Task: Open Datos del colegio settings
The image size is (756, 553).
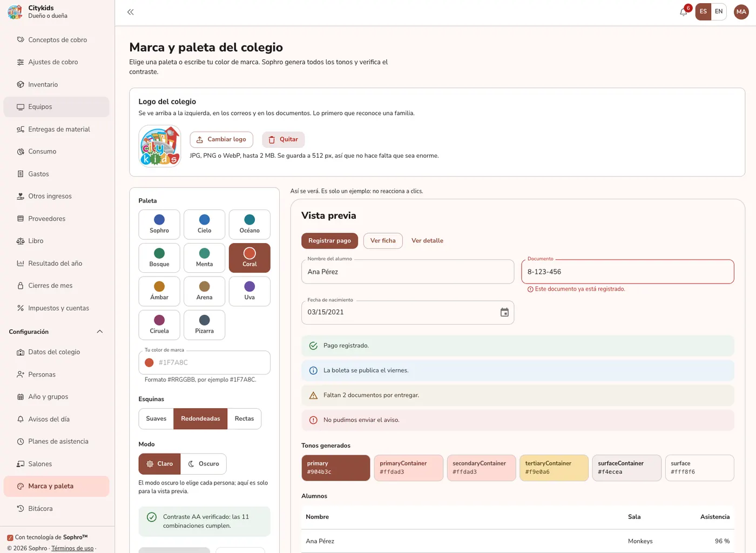Action: point(56,352)
